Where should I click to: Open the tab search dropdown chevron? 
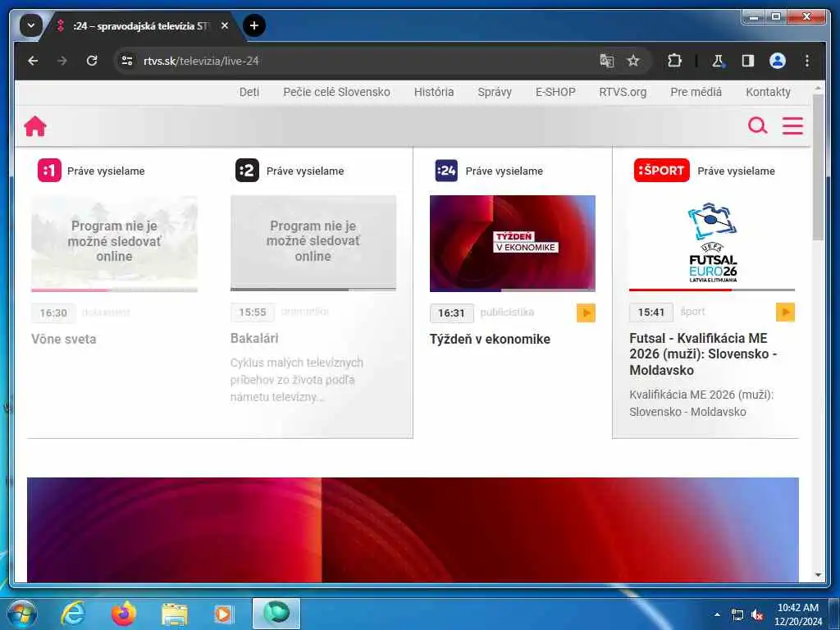coord(30,25)
